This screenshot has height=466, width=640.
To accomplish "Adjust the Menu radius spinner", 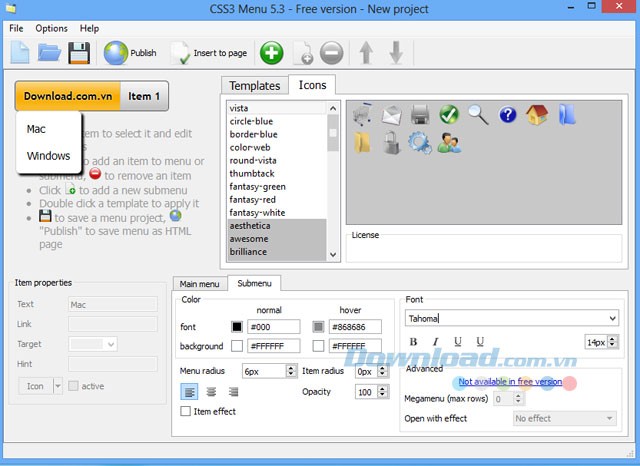I will point(291,371).
